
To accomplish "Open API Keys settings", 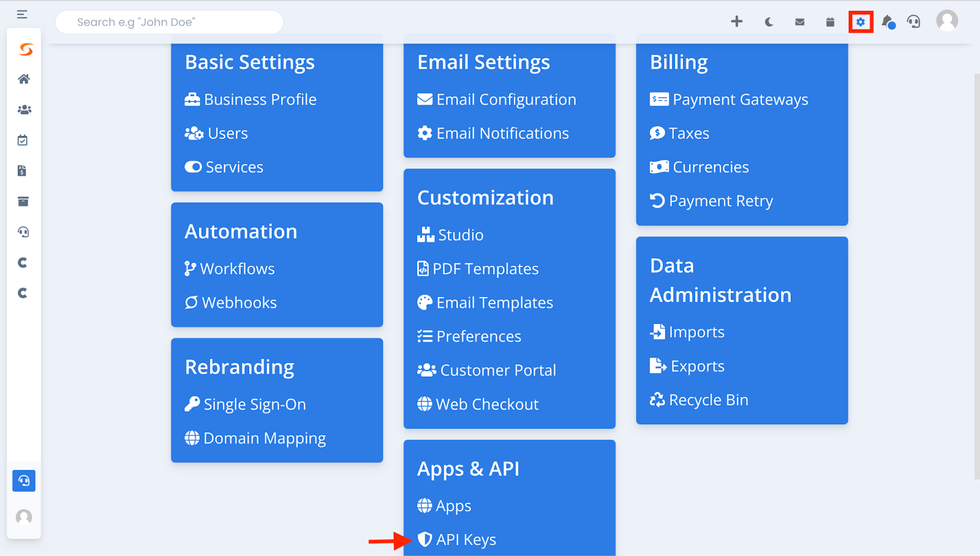I will click(457, 539).
